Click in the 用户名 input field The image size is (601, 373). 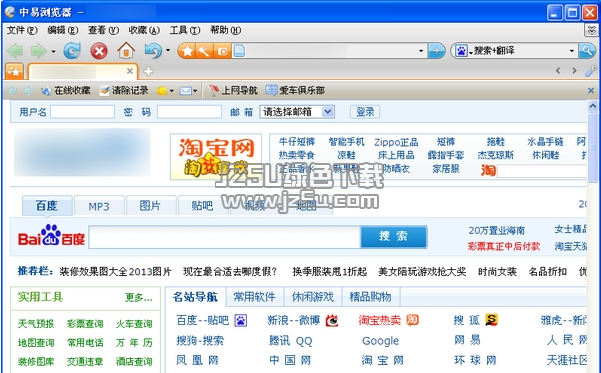coord(82,112)
